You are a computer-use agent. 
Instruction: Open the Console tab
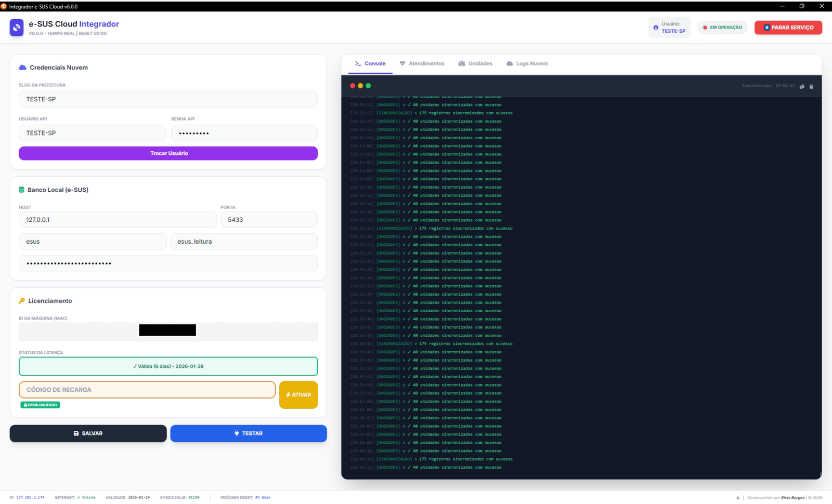coord(370,64)
